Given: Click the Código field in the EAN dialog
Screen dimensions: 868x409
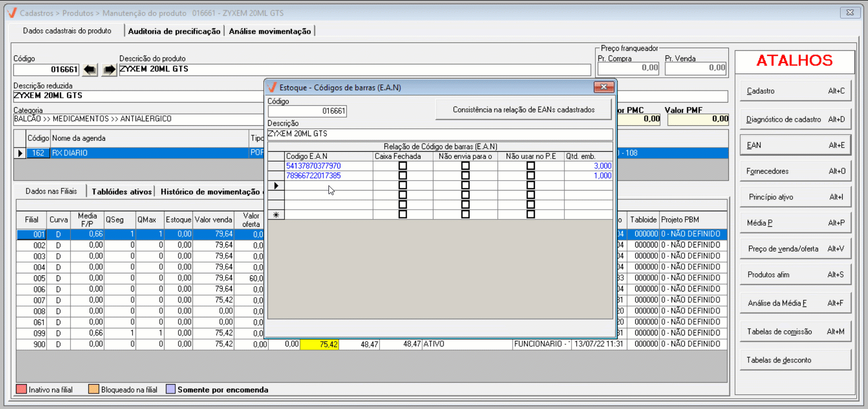Looking at the screenshot, I should click(307, 111).
